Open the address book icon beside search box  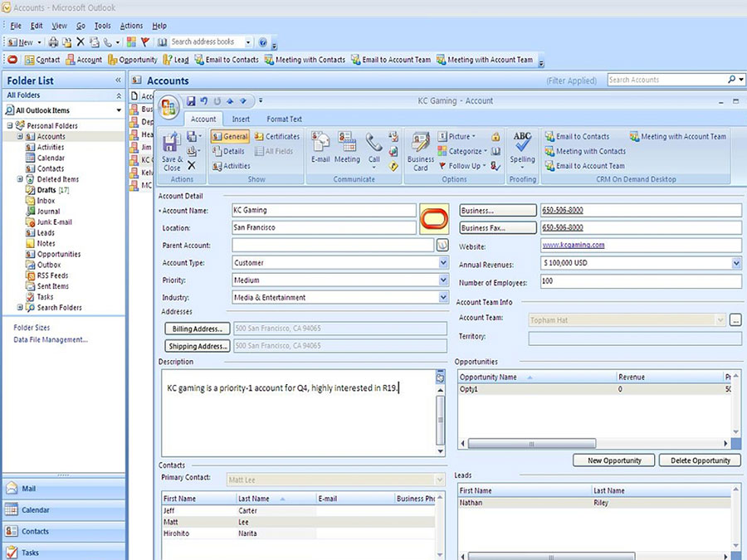coord(162,42)
